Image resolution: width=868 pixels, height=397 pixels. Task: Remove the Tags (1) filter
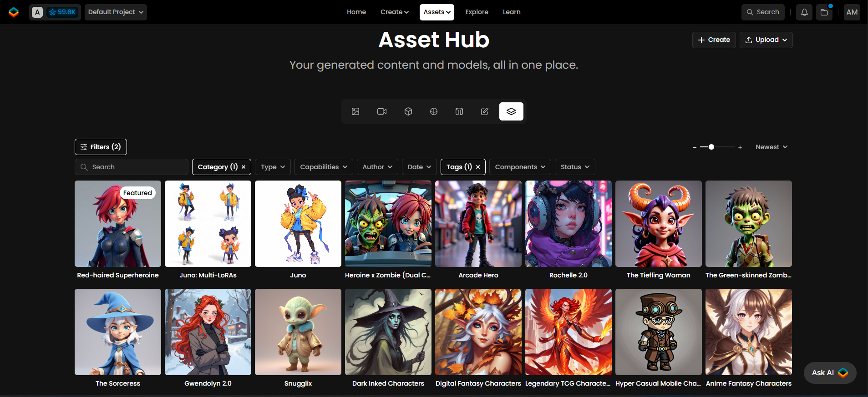478,167
